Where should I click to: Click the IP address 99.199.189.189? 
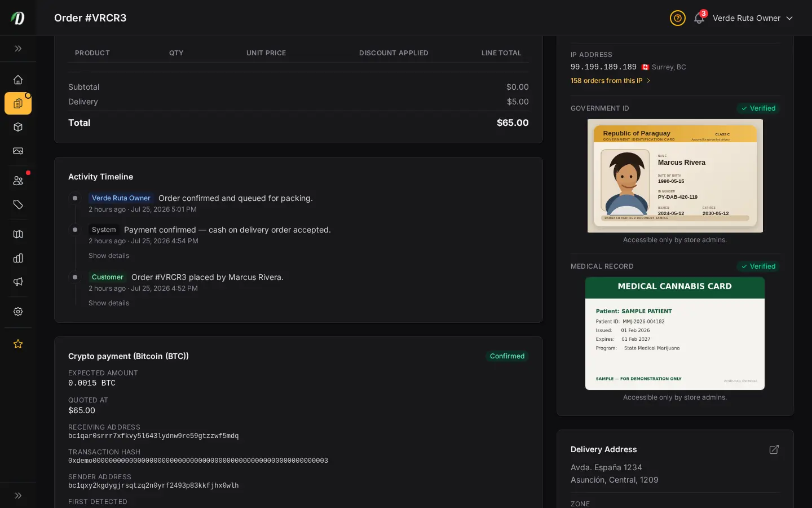click(603, 67)
